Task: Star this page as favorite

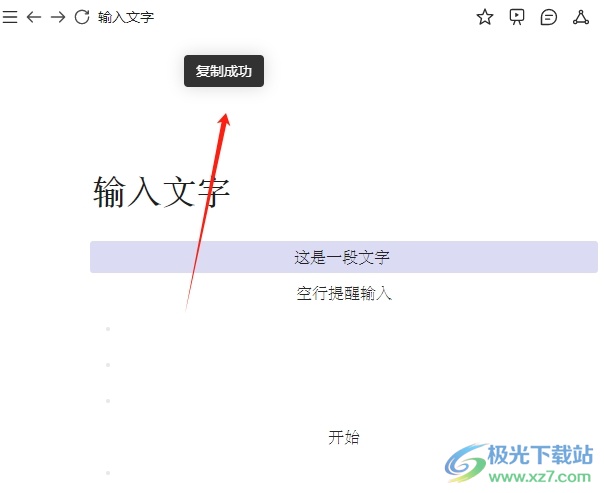Action: pyautogui.click(x=485, y=17)
